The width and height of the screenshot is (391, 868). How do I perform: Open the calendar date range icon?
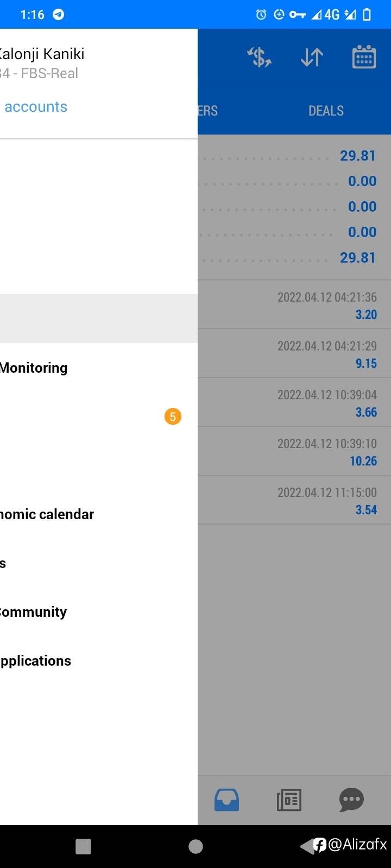364,57
